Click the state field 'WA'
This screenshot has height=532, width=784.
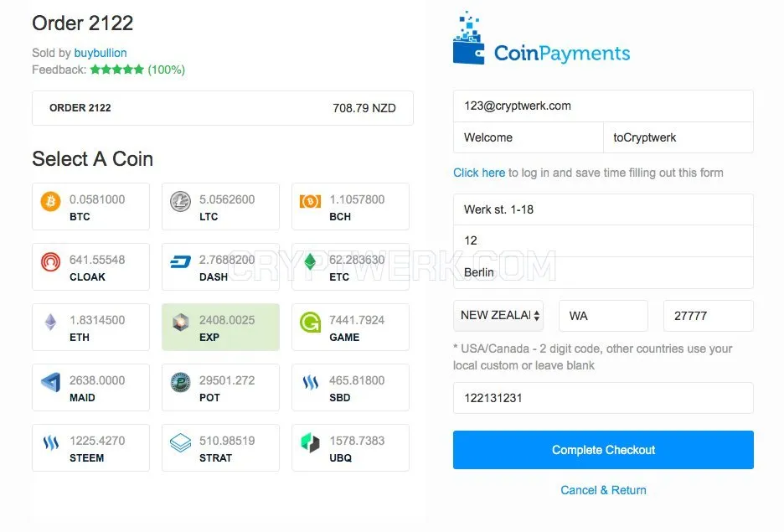click(x=603, y=316)
